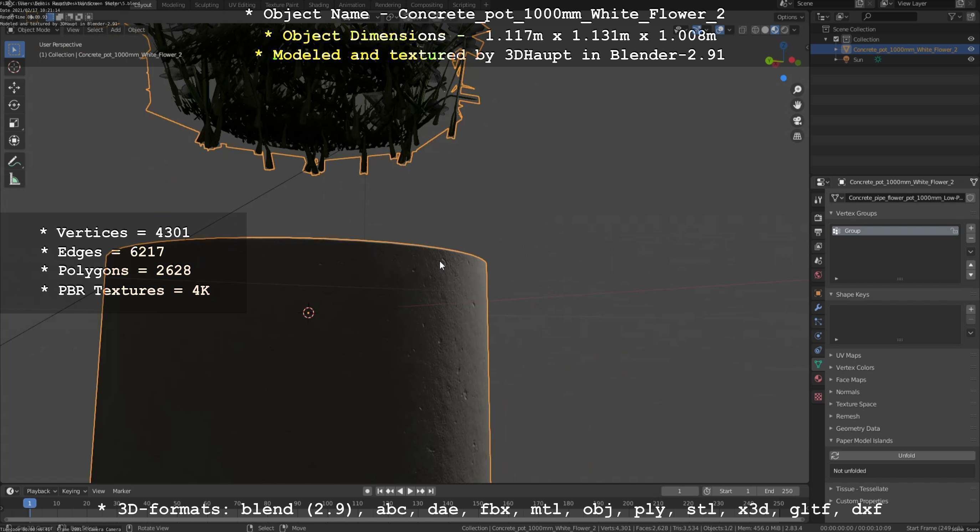
Task: Open the Object Mode dropdown
Action: (x=34, y=30)
